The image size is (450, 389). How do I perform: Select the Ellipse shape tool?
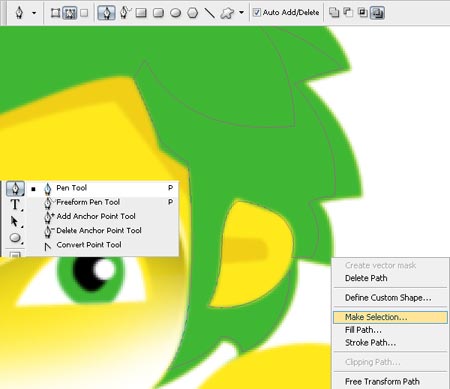click(176, 13)
